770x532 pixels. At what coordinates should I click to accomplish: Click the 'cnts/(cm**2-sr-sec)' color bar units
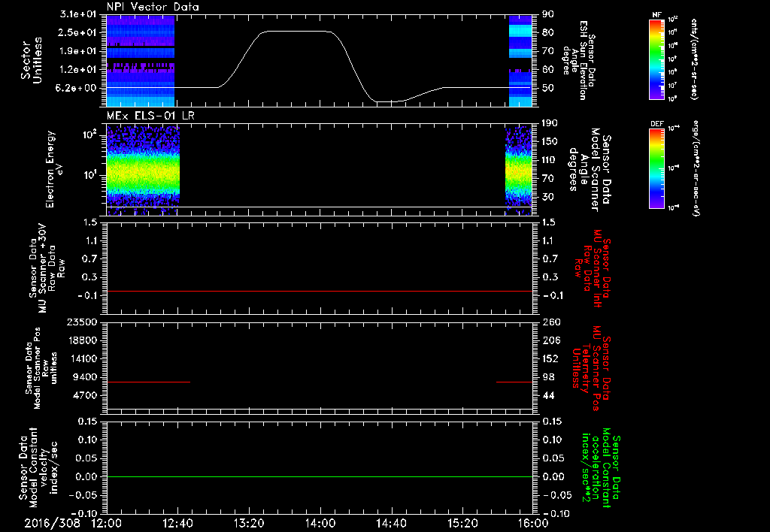click(x=694, y=59)
